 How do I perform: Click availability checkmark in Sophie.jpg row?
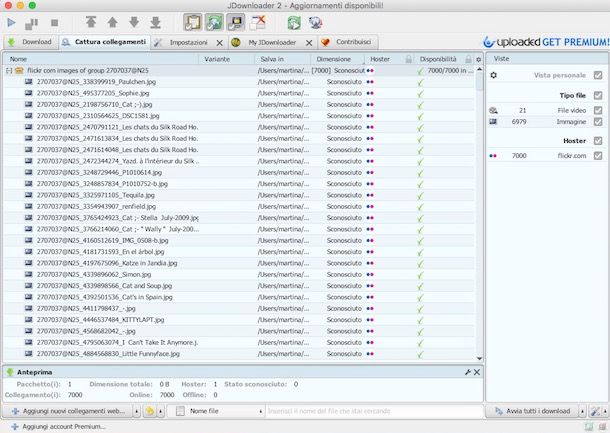420,93
